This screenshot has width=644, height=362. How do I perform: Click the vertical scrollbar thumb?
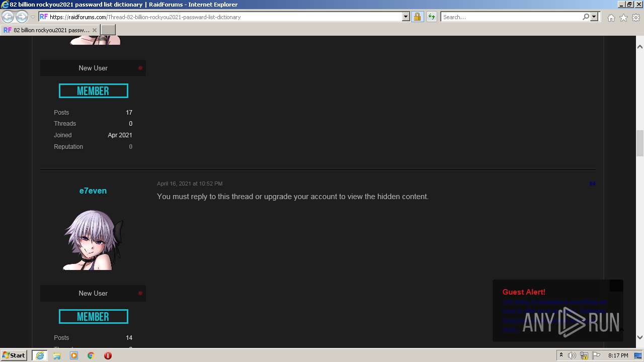coord(640,143)
